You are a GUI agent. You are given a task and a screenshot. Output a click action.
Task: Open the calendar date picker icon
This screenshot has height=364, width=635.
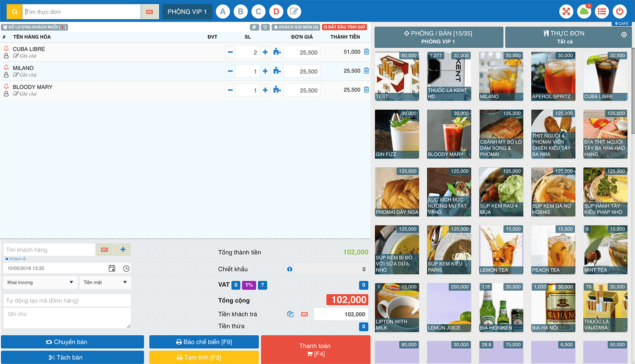coord(112,268)
